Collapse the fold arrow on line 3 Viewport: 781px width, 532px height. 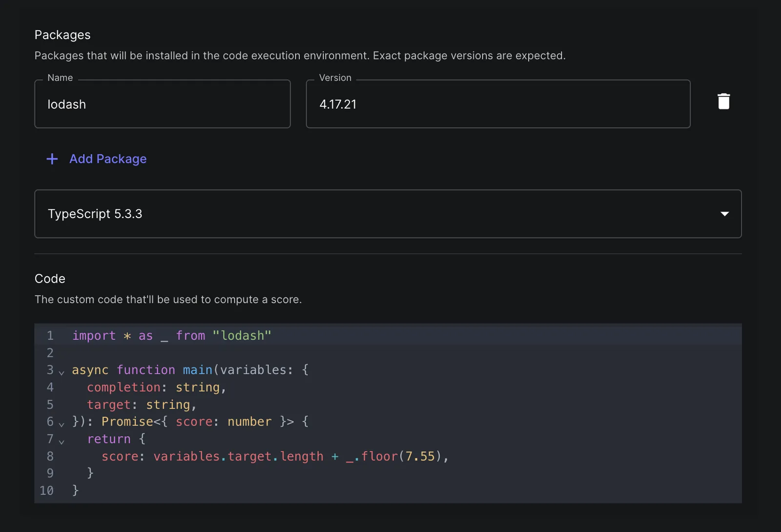[62, 373]
